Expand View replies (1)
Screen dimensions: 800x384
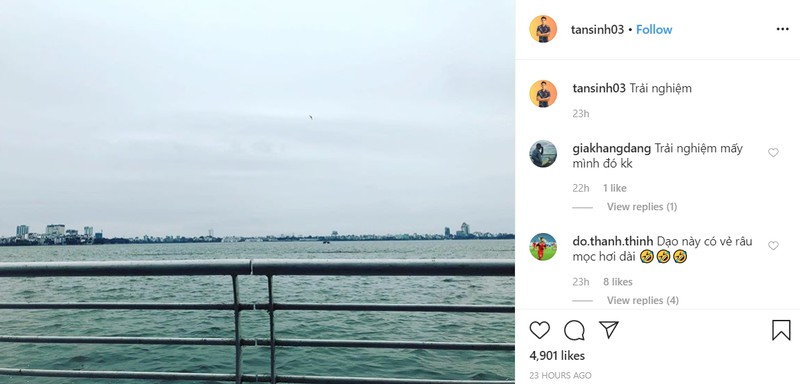642,207
